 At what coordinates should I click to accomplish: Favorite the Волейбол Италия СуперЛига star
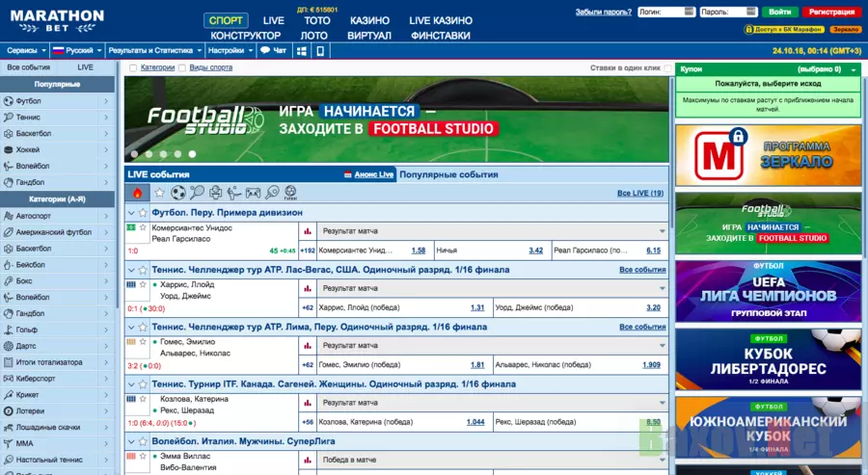(x=143, y=442)
